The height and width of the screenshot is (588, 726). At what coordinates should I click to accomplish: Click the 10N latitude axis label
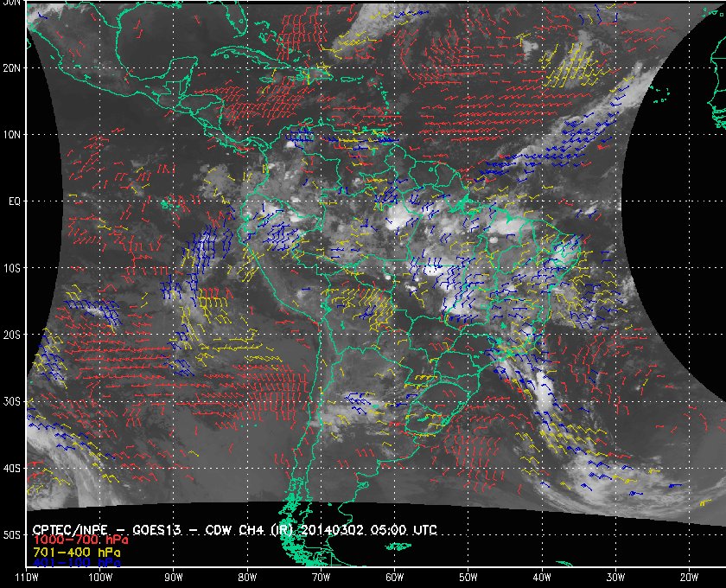pyautogui.click(x=11, y=134)
